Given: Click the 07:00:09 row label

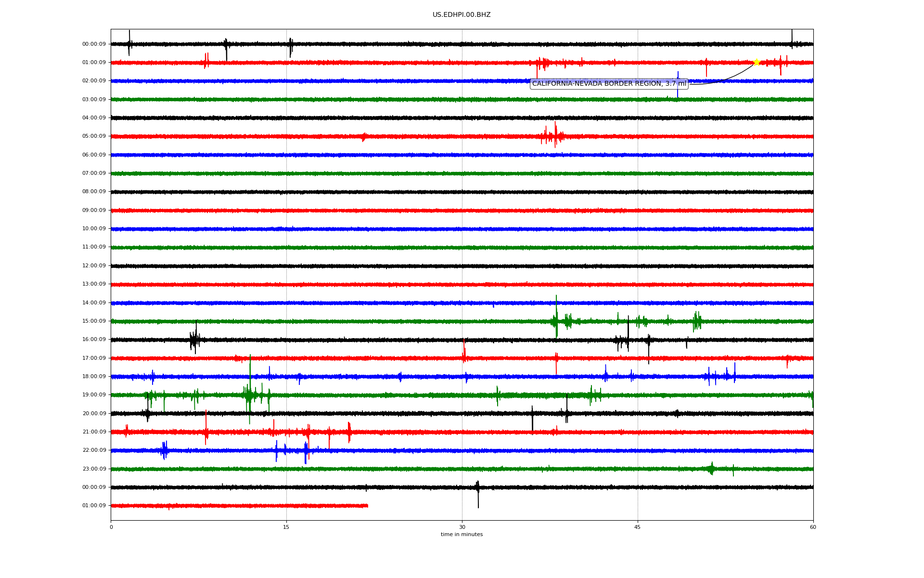Looking at the screenshot, I should [x=94, y=173].
